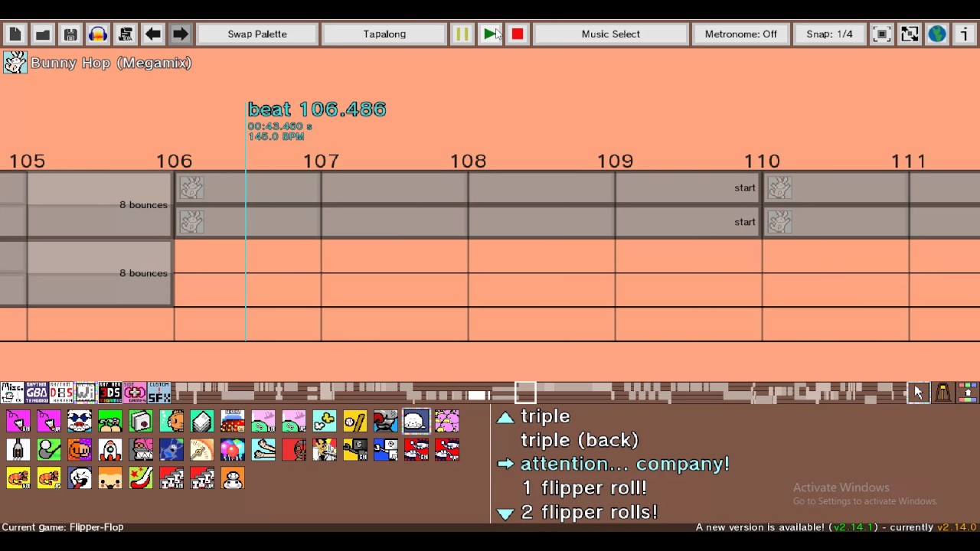Switch to the Wii series tab
Image resolution: width=980 pixels, height=551 pixels.
click(x=86, y=393)
